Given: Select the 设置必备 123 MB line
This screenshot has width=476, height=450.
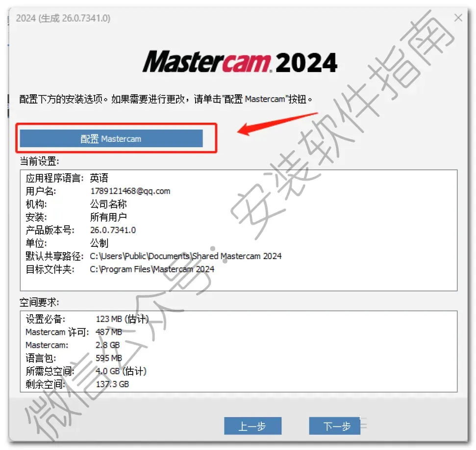Looking at the screenshot, I should click(x=87, y=319).
